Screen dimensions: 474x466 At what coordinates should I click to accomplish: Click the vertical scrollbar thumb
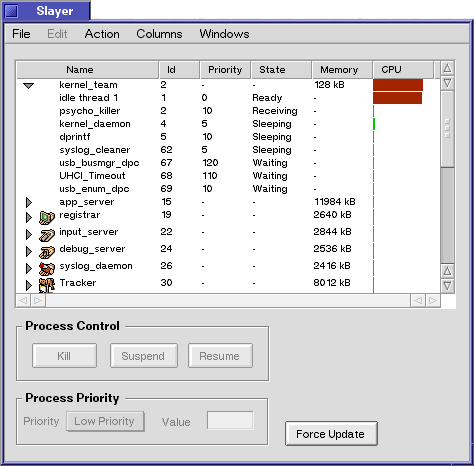pyautogui.click(x=447, y=129)
